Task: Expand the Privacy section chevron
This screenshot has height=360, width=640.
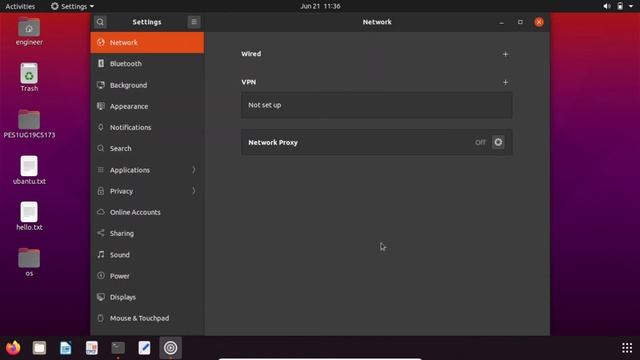Action: [x=194, y=191]
